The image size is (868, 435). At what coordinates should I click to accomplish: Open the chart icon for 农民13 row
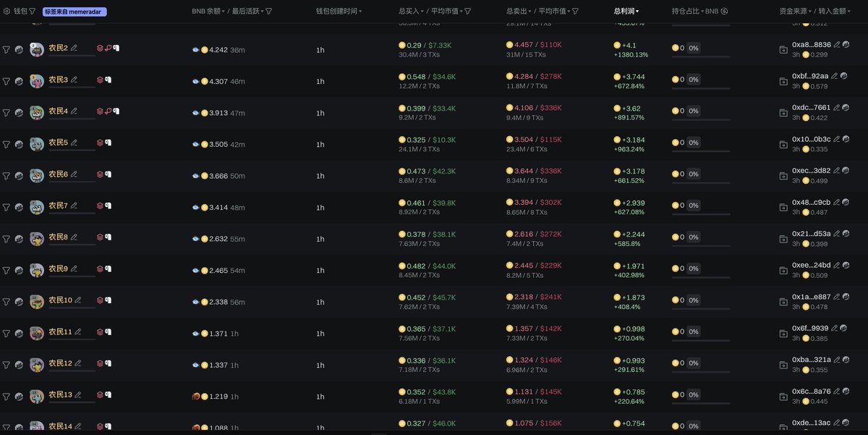(x=19, y=396)
